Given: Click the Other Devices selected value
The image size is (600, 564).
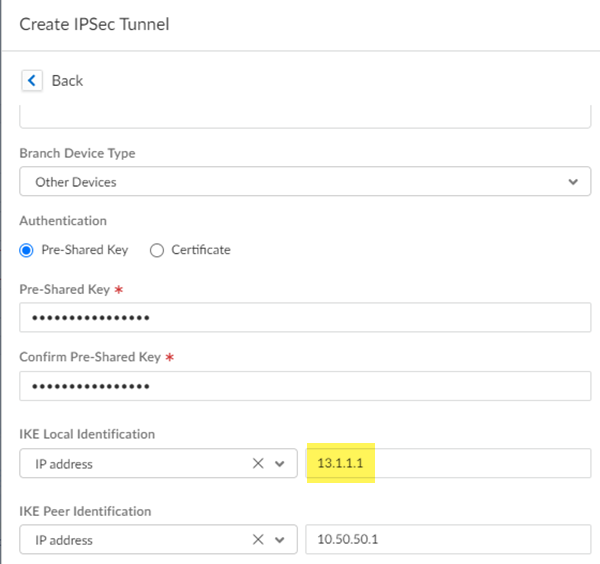Looking at the screenshot, I should [76, 182].
